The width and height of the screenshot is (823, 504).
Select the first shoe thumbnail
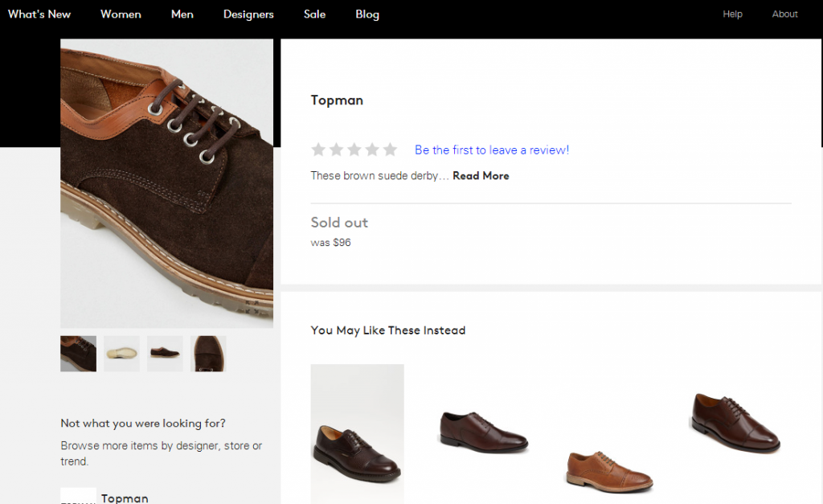click(78, 354)
